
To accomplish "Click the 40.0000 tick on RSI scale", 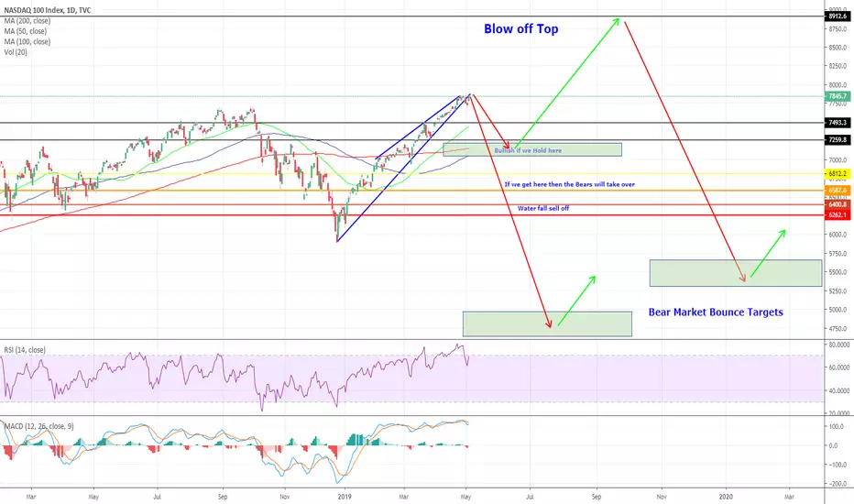I will coord(839,391).
